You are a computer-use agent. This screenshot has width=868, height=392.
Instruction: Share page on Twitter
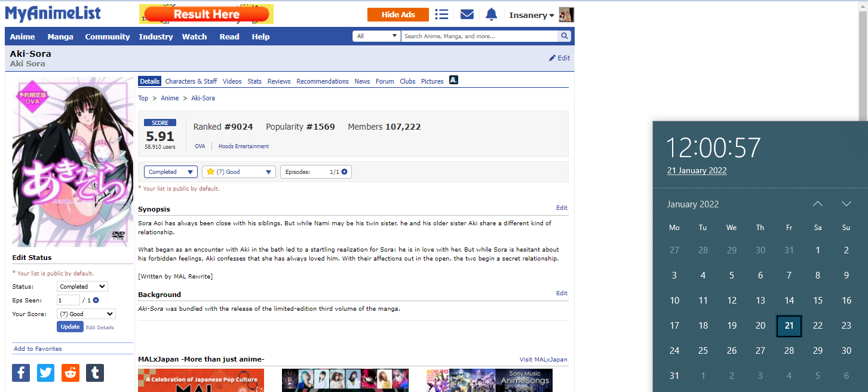pos(45,373)
